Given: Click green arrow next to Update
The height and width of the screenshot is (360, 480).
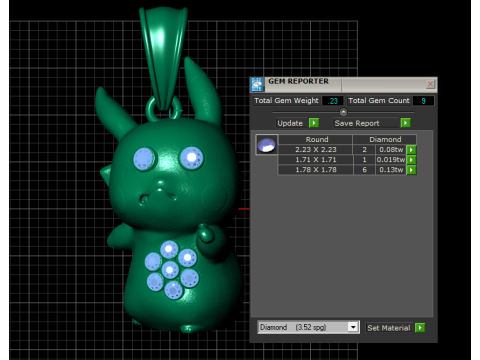Looking at the screenshot, I should pos(314,123).
